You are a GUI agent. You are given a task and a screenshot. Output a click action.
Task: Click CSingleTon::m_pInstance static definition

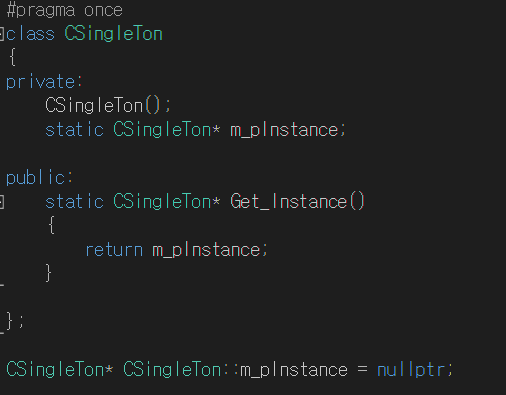235,370
